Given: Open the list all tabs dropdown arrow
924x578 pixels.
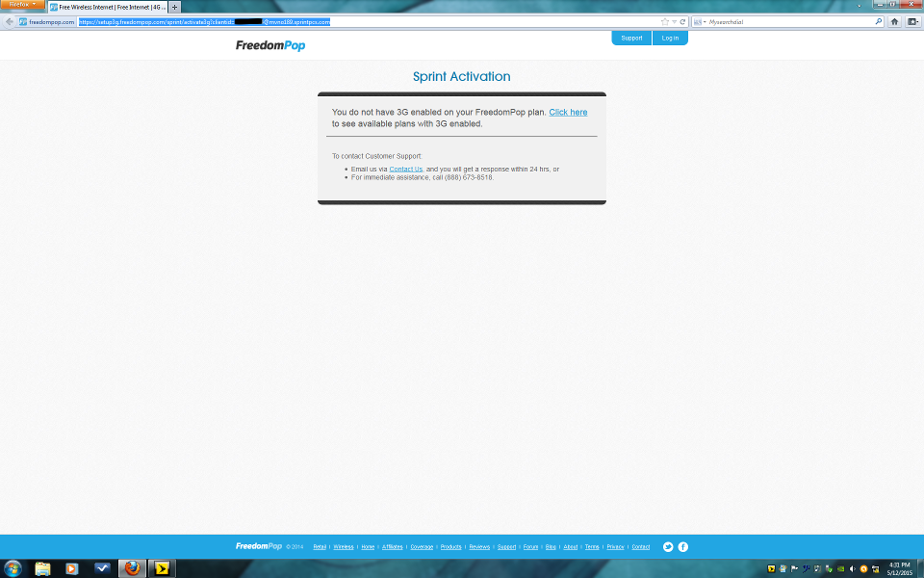Looking at the screenshot, I should pyautogui.click(x=860, y=6).
